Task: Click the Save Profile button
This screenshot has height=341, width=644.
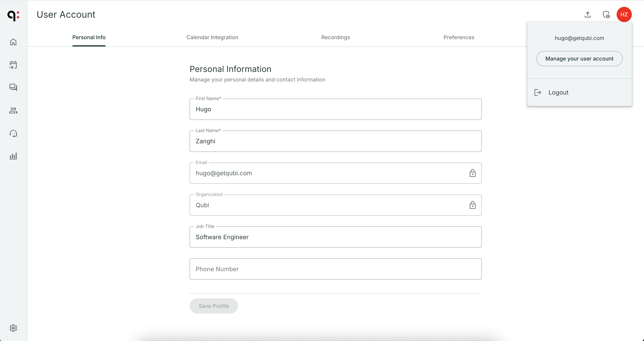Action: pyautogui.click(x=214, y=306)
